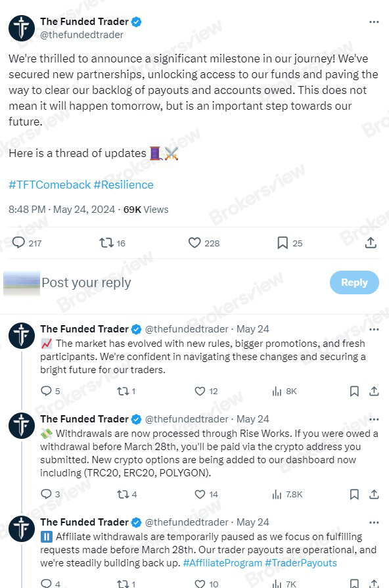Click the Post your reply input field
Screen dimensions: 389x588
click(x=131, y=283)
